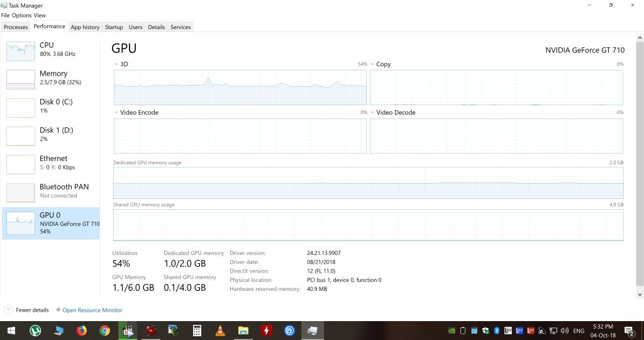Open the Options menu

(22, 15)
